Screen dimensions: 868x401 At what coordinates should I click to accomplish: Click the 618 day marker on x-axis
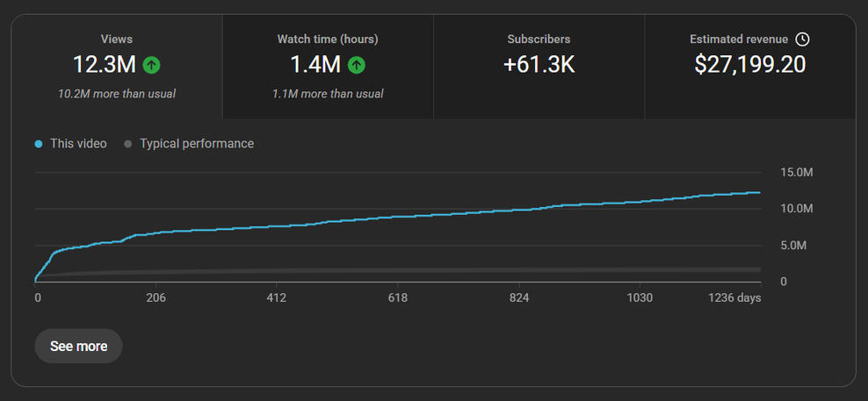click(x=398, y=298)
